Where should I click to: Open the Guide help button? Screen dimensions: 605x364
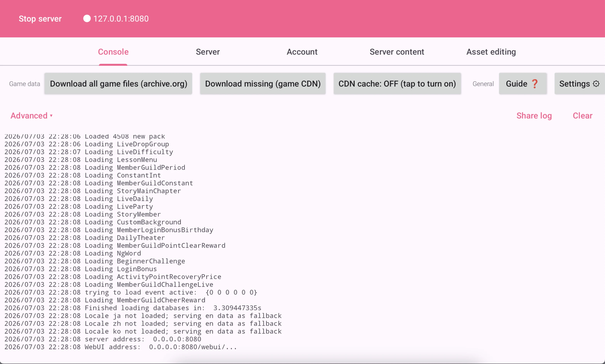pos(523,84)
